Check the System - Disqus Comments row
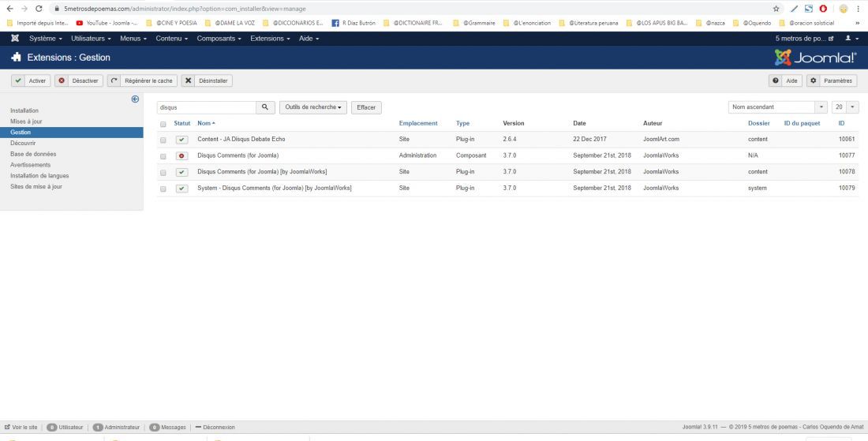This screenshot has height=441, width=868. [163, 189]
